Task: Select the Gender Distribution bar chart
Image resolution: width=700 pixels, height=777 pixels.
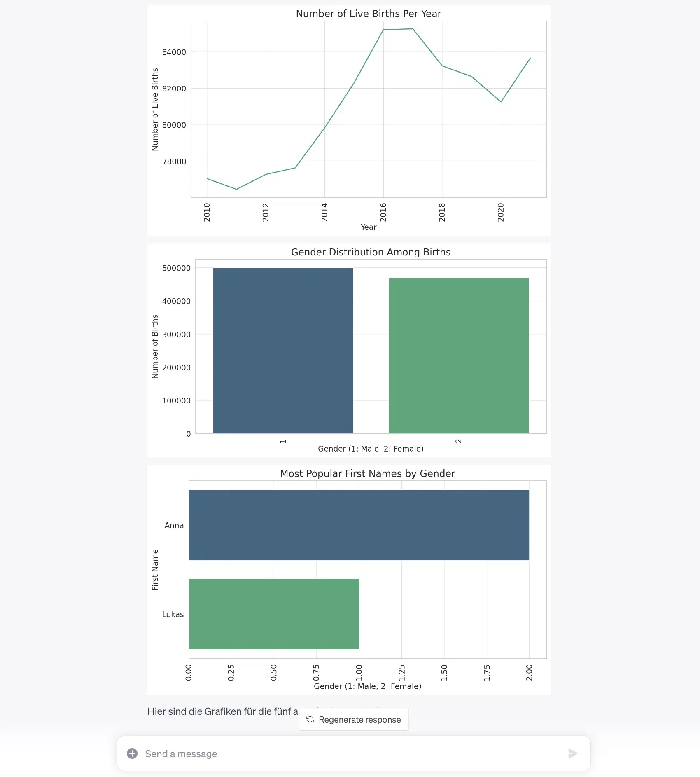Action: (371, 350)
